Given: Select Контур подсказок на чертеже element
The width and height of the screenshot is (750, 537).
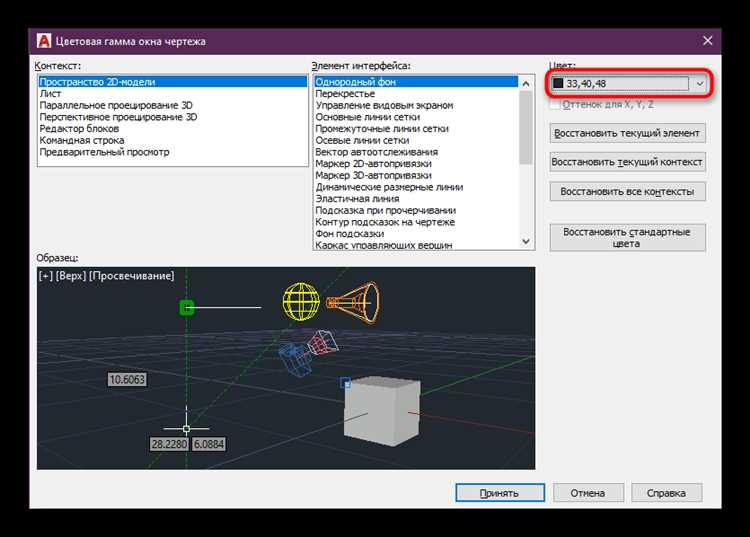Looking at the screenshot, I should 416,222.
